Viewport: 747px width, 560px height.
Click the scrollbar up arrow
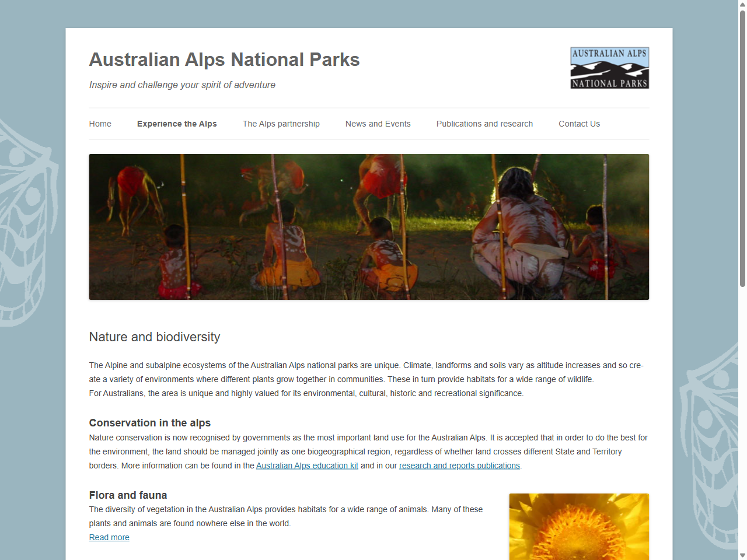point(742,5)
